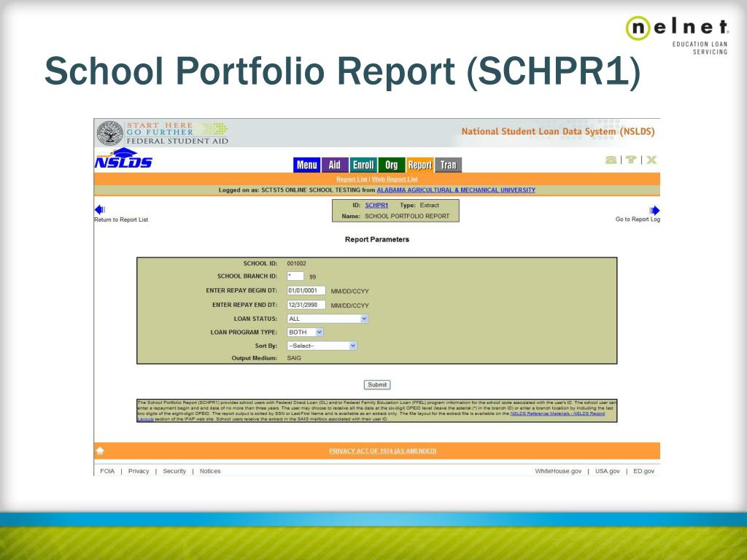Click the Go to Report Log text
Viewport: 747px width, 560px height.
pyautogui.click(x=638, y=219)
